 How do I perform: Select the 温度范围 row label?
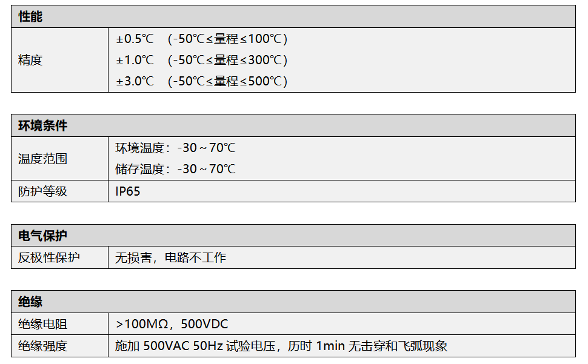(43, 159)
